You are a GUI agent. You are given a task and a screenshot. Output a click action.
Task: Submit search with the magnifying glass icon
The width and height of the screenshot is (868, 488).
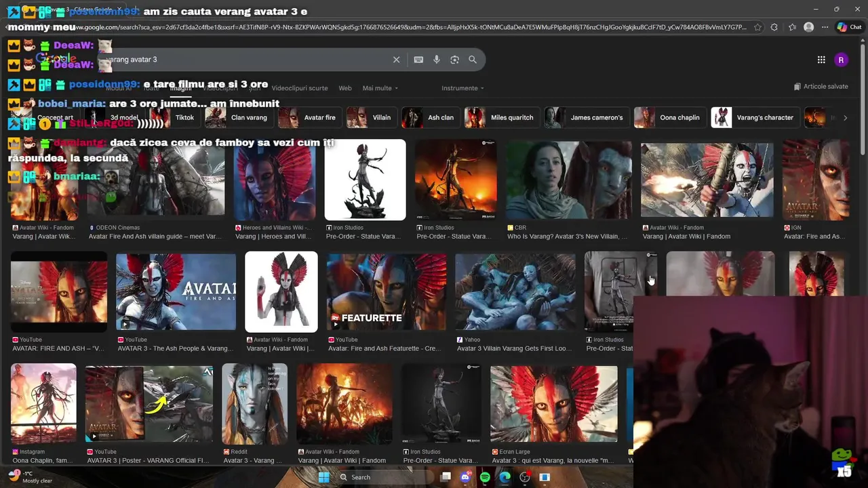[x=473, y=60]
